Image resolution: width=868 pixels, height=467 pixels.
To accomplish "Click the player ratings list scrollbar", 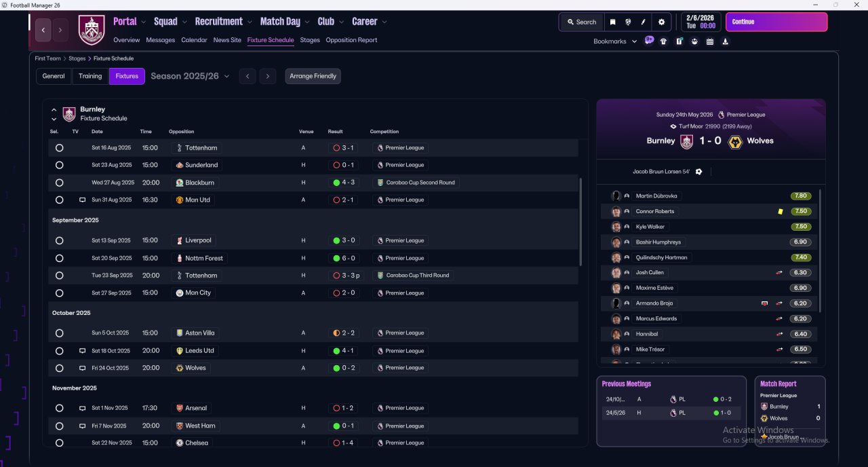I will [820, 251].
